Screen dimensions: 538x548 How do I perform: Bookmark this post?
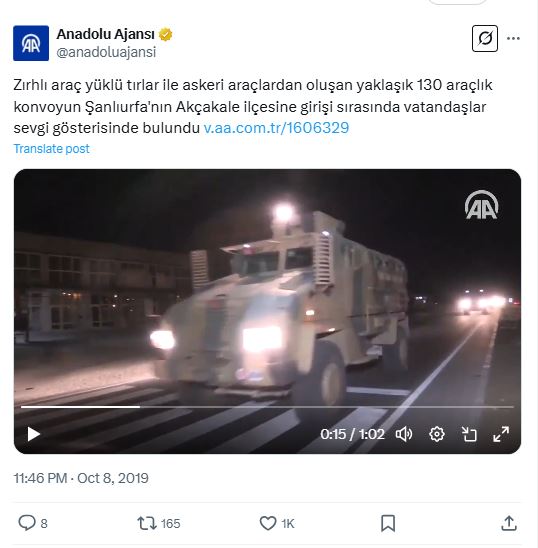tap(388, 524)
